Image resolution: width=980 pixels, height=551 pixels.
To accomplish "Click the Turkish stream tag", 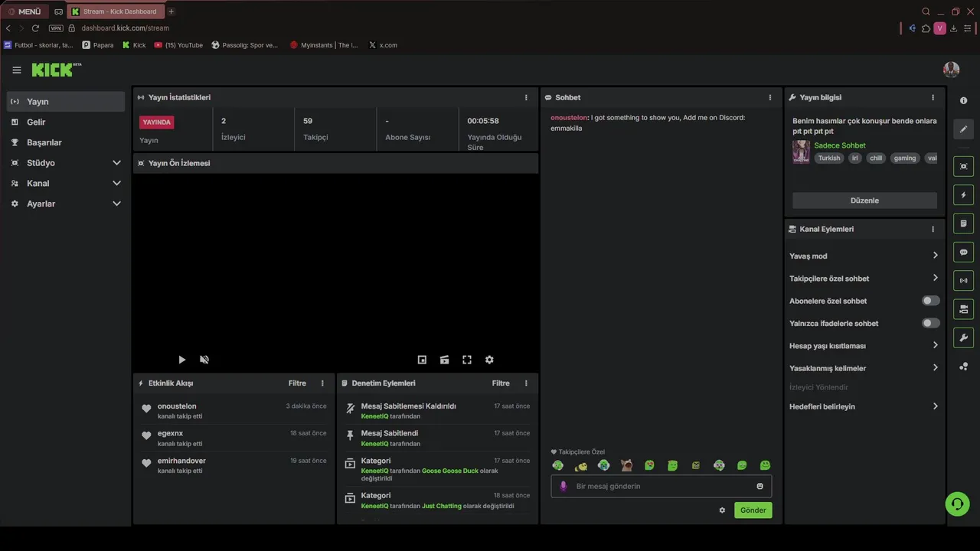I will [x=829, y=158].
